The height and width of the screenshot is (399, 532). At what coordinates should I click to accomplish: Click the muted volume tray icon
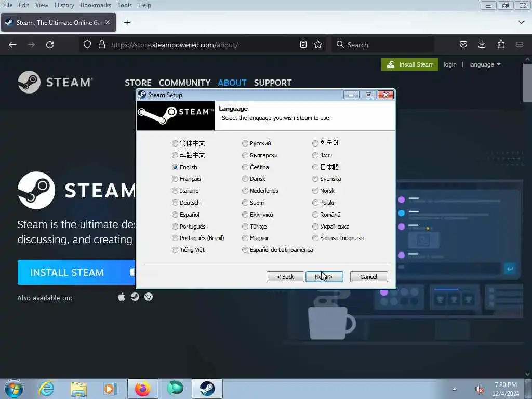[x=480, y=390]
